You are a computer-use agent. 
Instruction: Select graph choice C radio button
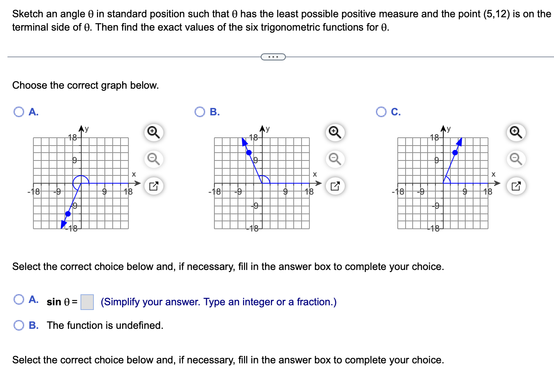(x=381, y=112)
